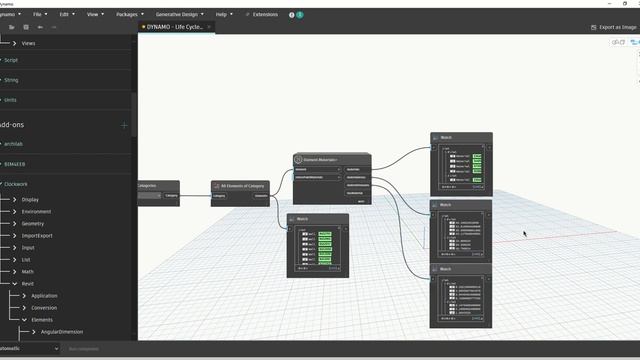Click the save toolbar icon
Screen dimensions: 640x360
pos(26,27)
